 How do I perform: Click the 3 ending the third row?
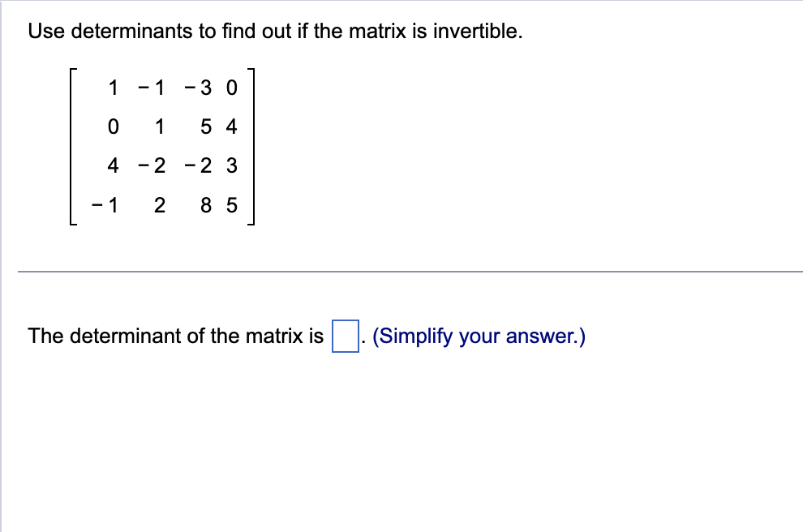click(231, 165)
